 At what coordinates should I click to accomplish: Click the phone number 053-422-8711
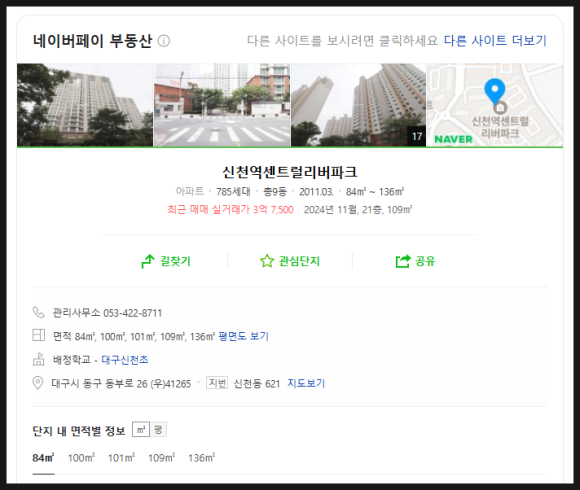[x=132, y=313]
